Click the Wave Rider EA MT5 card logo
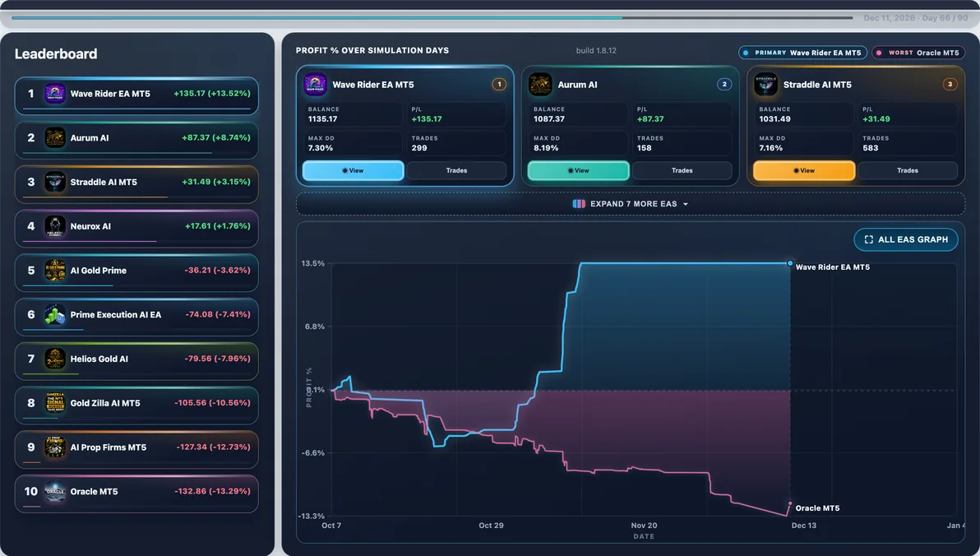 click(315, 85)
